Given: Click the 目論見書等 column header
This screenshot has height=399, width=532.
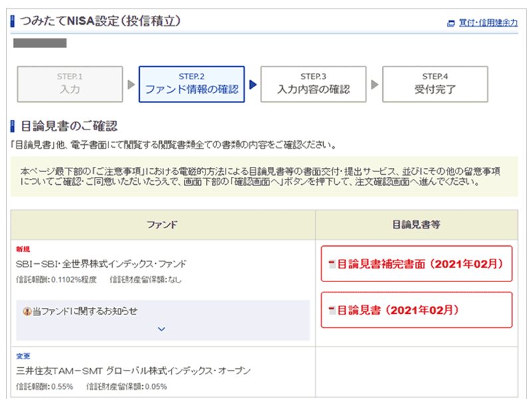Looking at the screenshot, I should pos(417,225).
